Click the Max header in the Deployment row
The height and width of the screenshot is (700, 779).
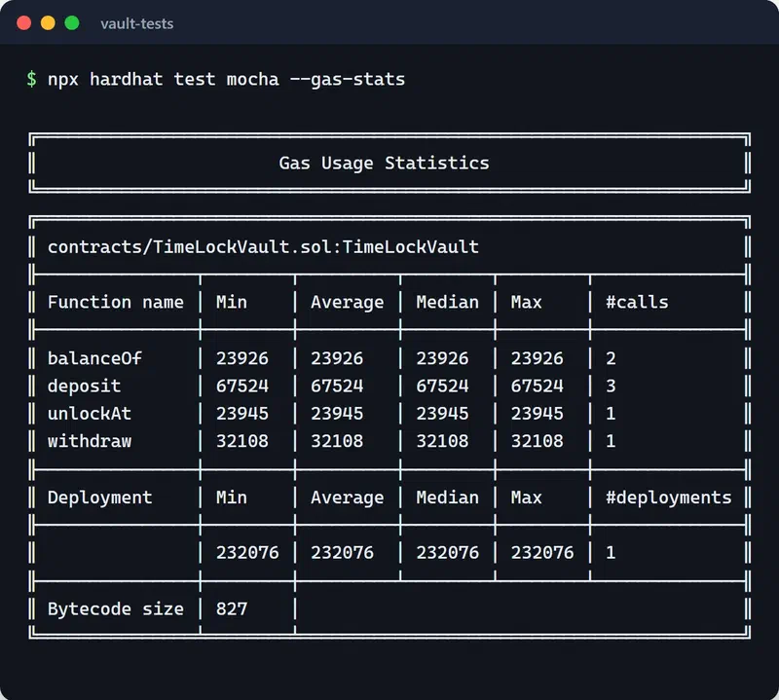click(526, 497)
